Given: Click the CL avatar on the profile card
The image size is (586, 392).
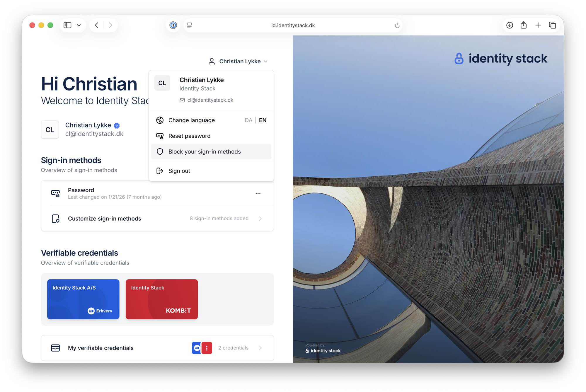Looking at the screenshot, I should pyautogui.click(x=50, y=129).
